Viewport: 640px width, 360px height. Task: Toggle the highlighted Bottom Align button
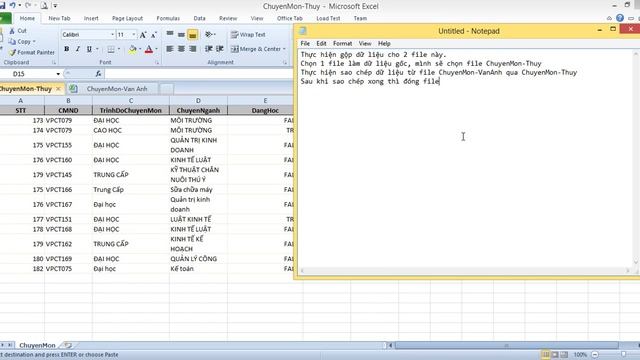[193, 35]
